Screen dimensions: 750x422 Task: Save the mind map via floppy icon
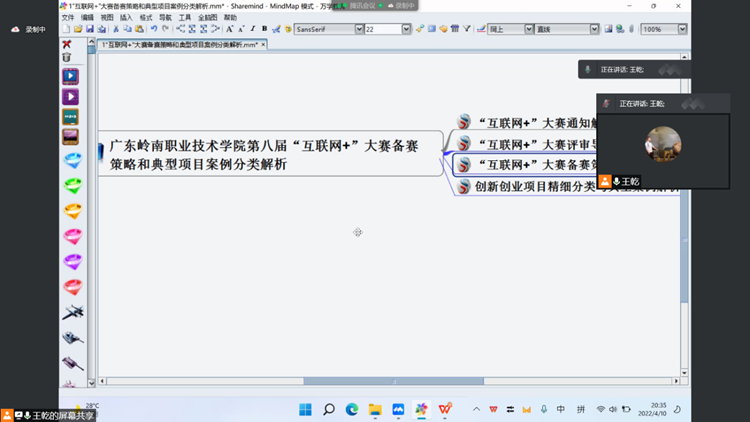[89, 29]
